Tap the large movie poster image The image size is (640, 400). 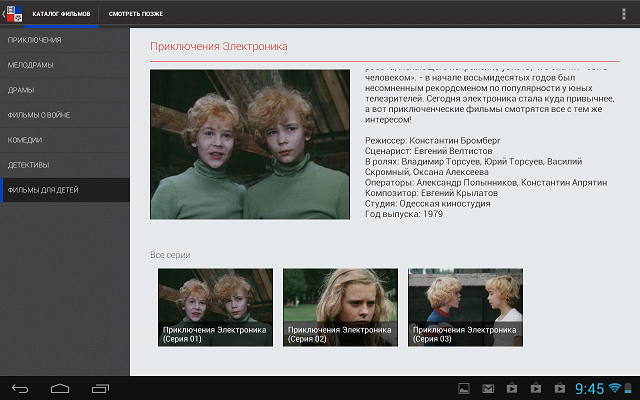click(250, 144)
